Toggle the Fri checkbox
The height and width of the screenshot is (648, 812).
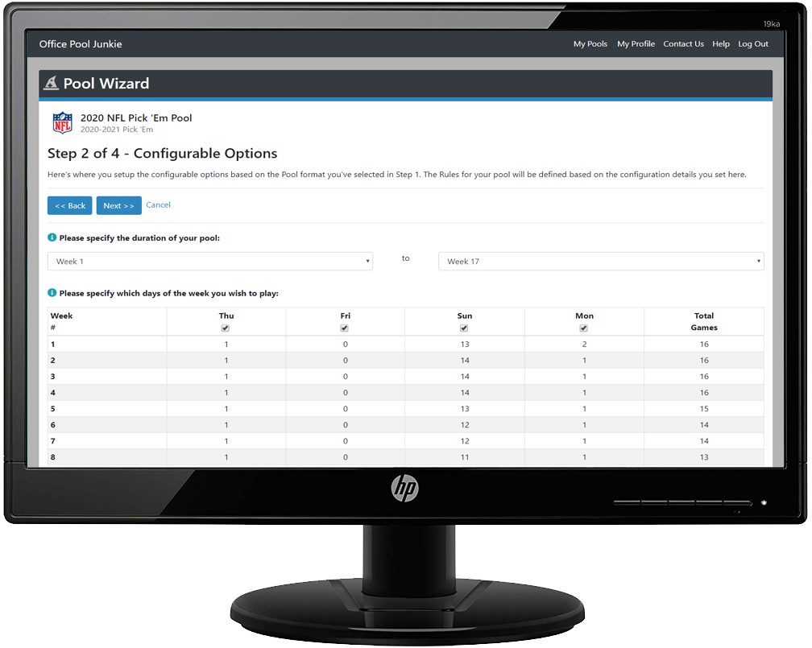click(345, 328)
